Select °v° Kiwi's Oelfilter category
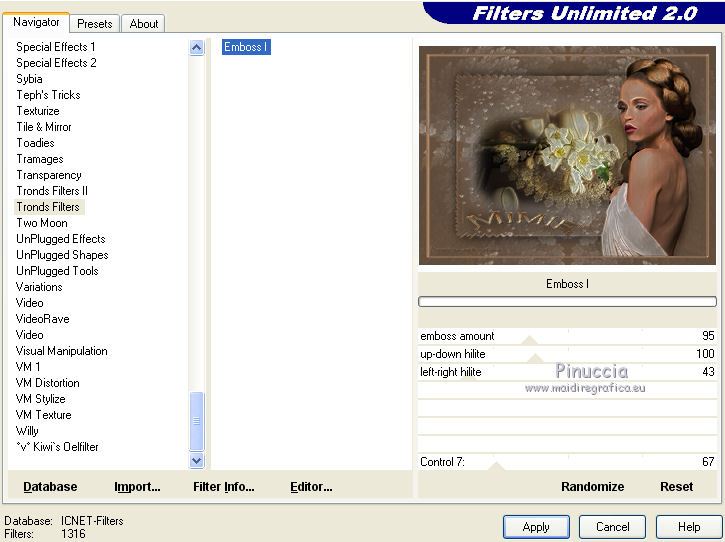725x542 pixels. pyautogui.click(x=57, y=447)
